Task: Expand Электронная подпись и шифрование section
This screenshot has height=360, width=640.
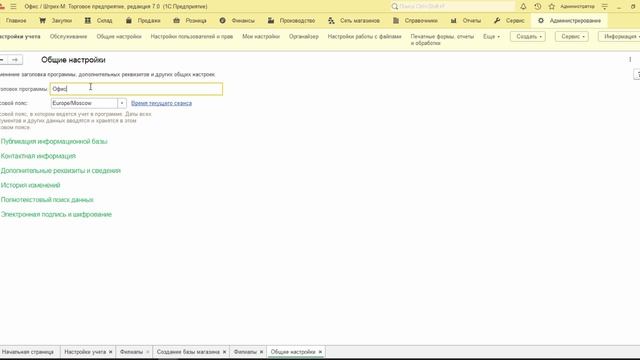Action: (x=56, y=215)
